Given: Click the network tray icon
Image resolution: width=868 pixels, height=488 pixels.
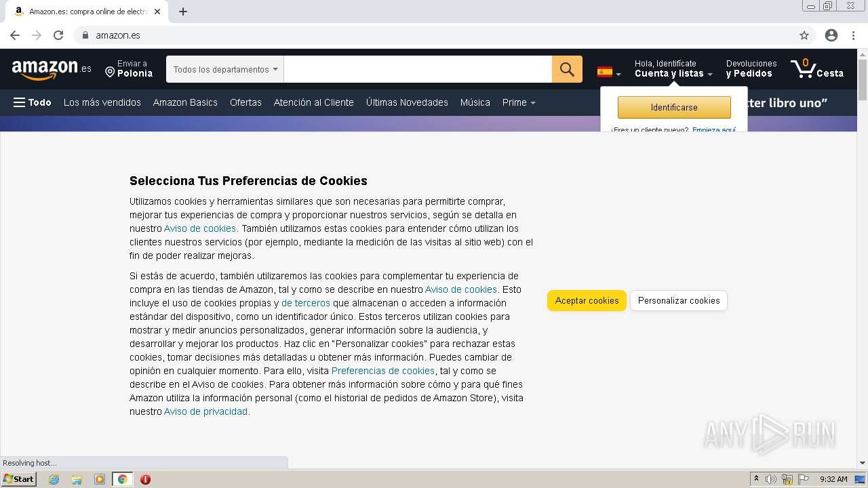Looking at the screenshot, I should [787, 479].
